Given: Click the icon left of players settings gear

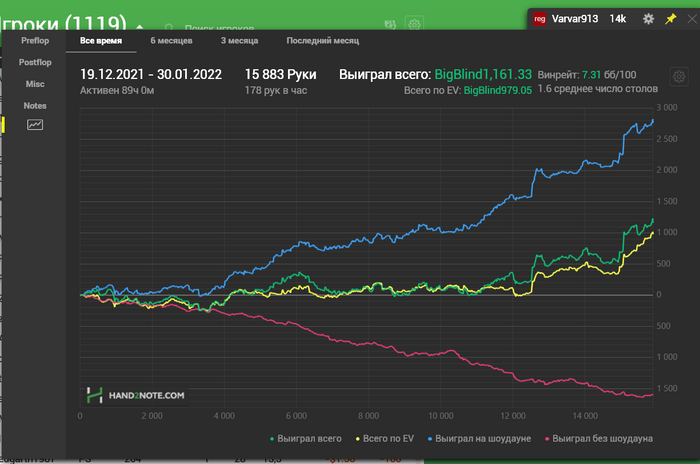Looking at the screenshot, I should (390, 25).
